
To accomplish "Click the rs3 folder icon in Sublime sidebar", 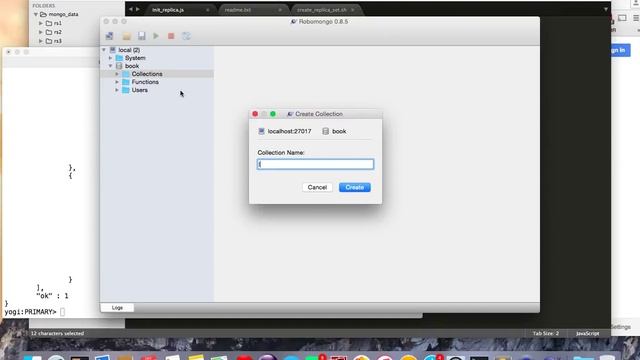I will [x=49, y=41].
